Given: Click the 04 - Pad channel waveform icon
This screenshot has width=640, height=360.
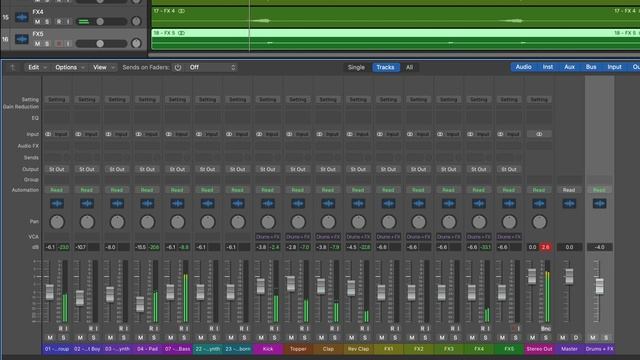Looking at the screenshot, I should pos(147,203).
